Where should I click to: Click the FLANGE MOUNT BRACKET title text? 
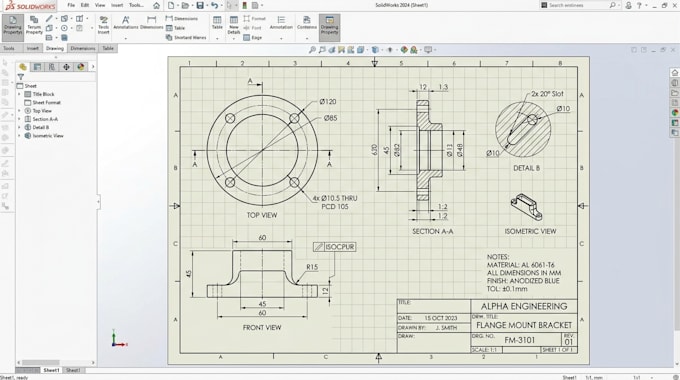point(524,325)
